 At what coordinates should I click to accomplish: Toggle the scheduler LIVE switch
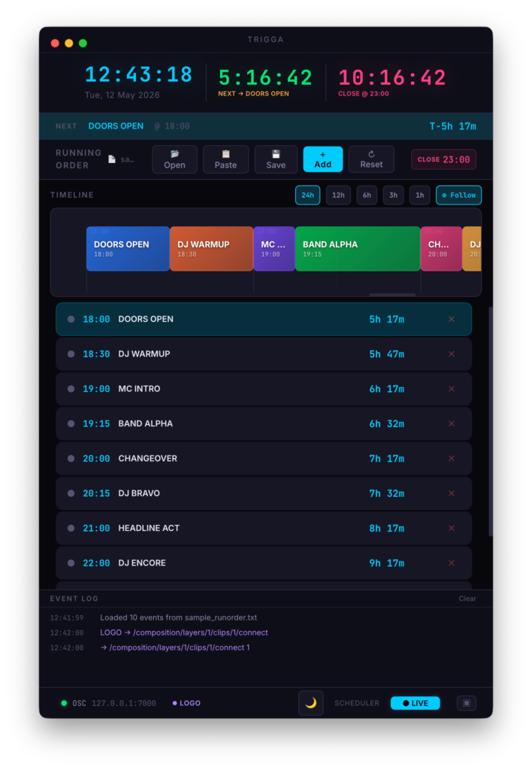[x=416, y=703]
